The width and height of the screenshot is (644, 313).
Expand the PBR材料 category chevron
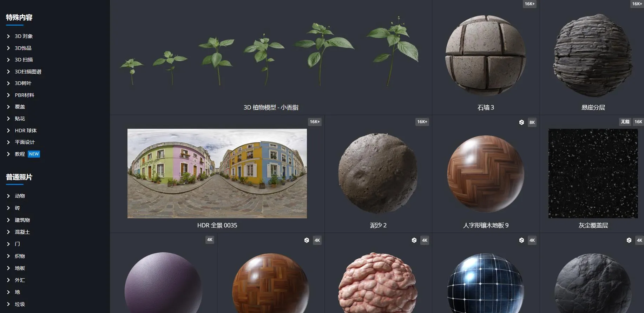[x=8, y=95]
